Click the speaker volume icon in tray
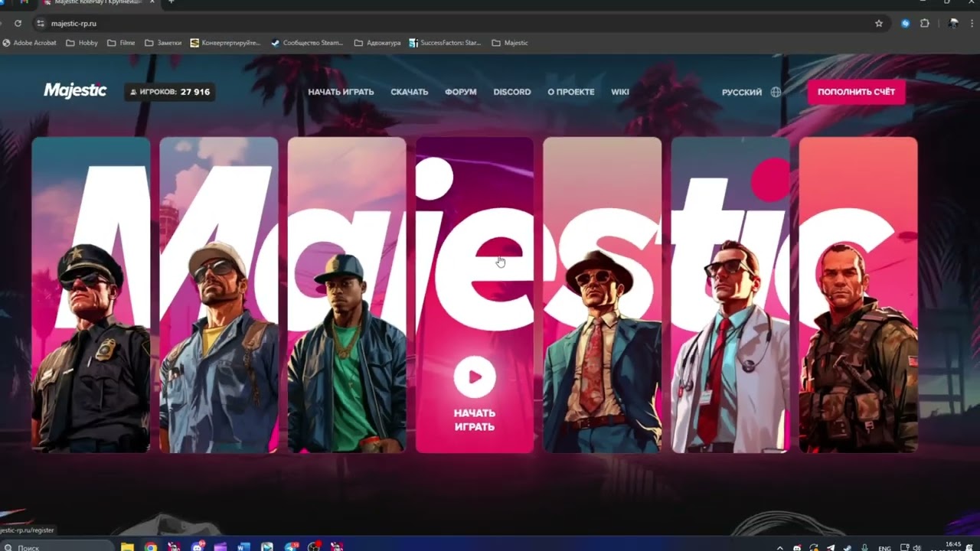Screen dimensions: 980x551 [917, 548]
